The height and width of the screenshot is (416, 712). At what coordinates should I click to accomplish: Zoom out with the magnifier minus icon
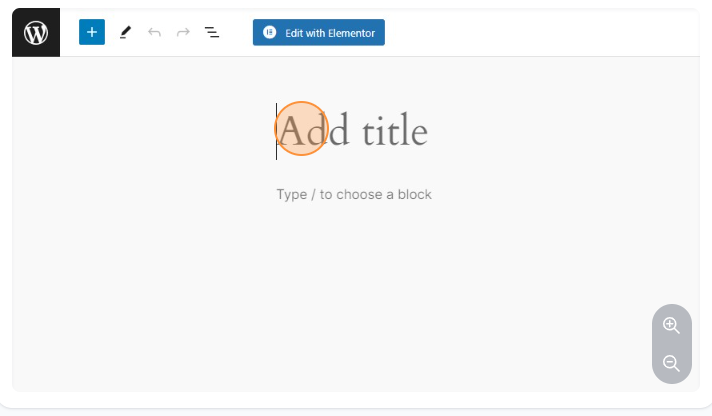click(671, 363)
